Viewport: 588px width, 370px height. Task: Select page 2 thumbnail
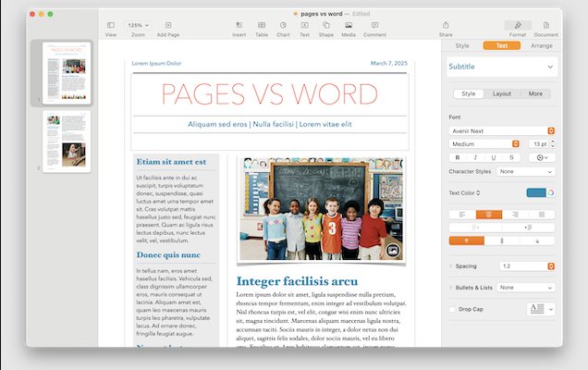67,142
